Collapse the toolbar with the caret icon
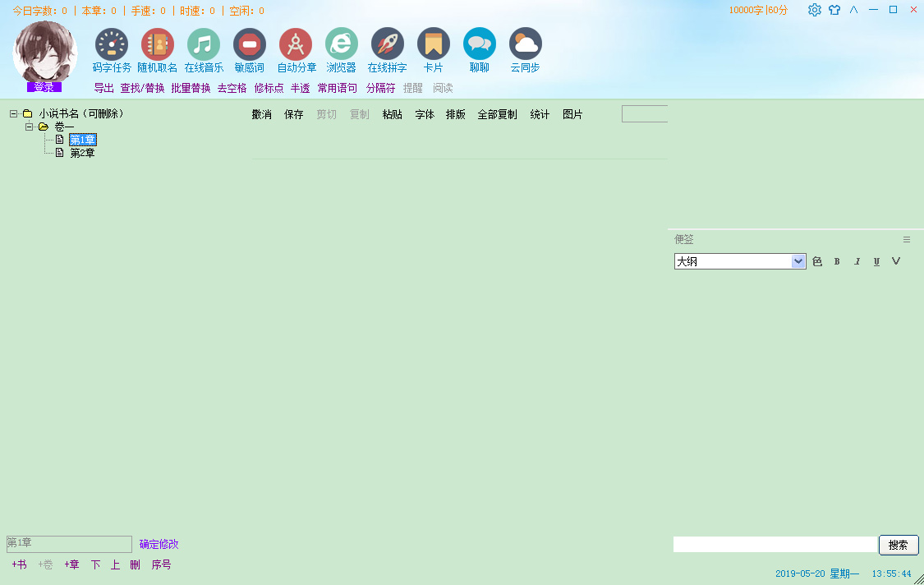The width and height of the screenshot is (924, 585). tap(854, 10)
